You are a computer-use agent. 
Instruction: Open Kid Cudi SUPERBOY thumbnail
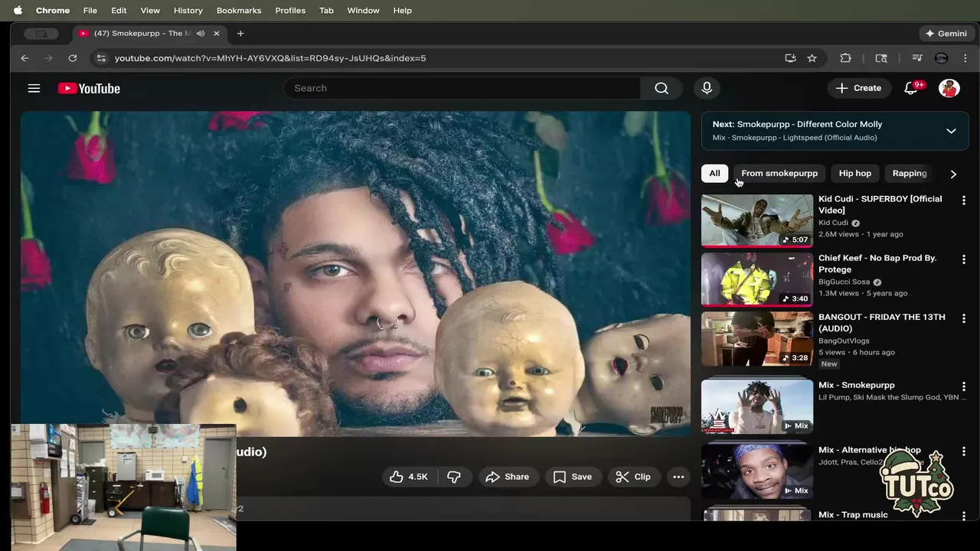pos(757,220)
